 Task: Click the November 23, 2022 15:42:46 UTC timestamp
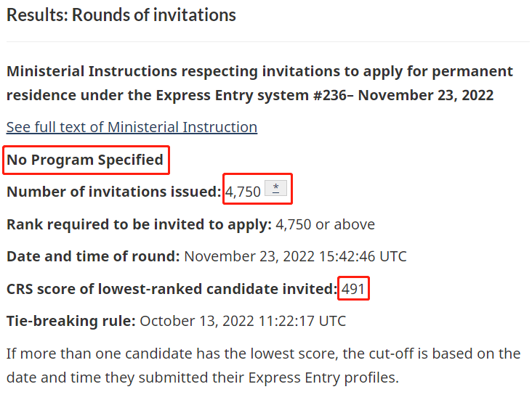(295, 256)
